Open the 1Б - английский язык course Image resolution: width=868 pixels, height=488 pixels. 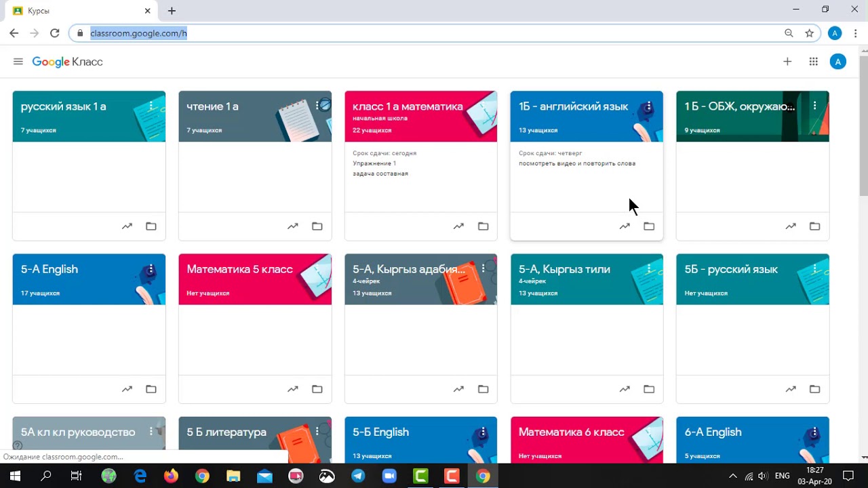pyautogui.click(x=574, y=106)
